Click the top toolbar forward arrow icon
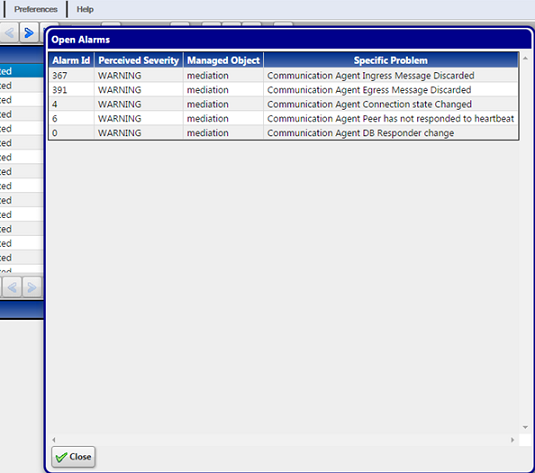The height and width of the screenshot is (473, 535). click(29, 33)
